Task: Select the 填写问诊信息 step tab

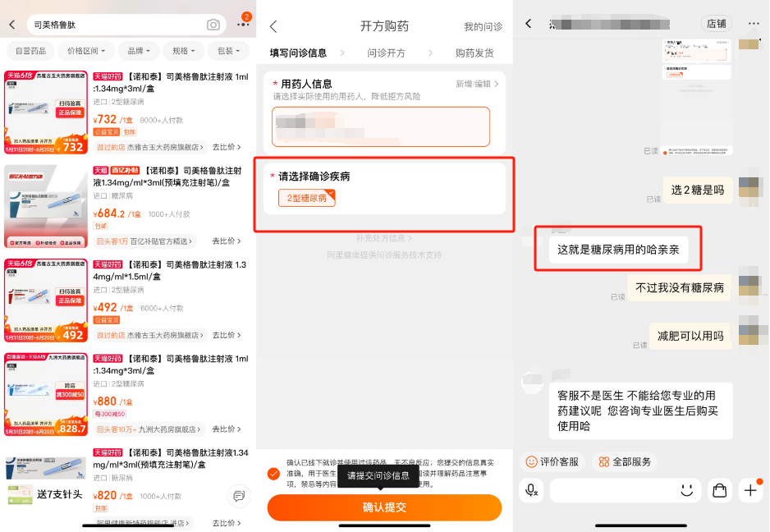Action: (298, 53)
